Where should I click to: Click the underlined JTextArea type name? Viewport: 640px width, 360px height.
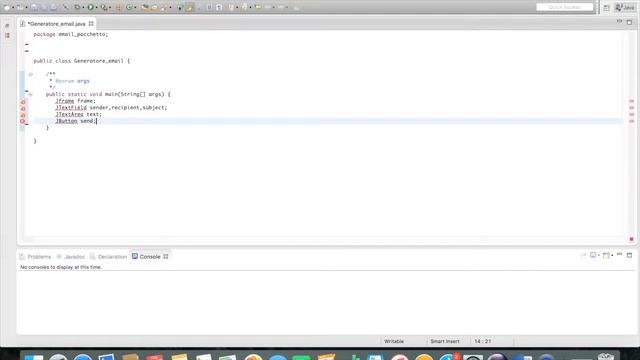(69, 114)
